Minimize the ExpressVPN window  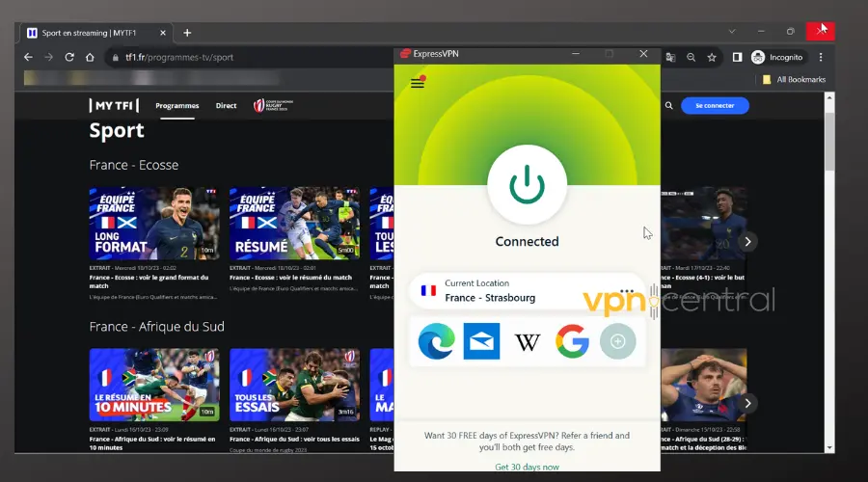coord(576,54)
